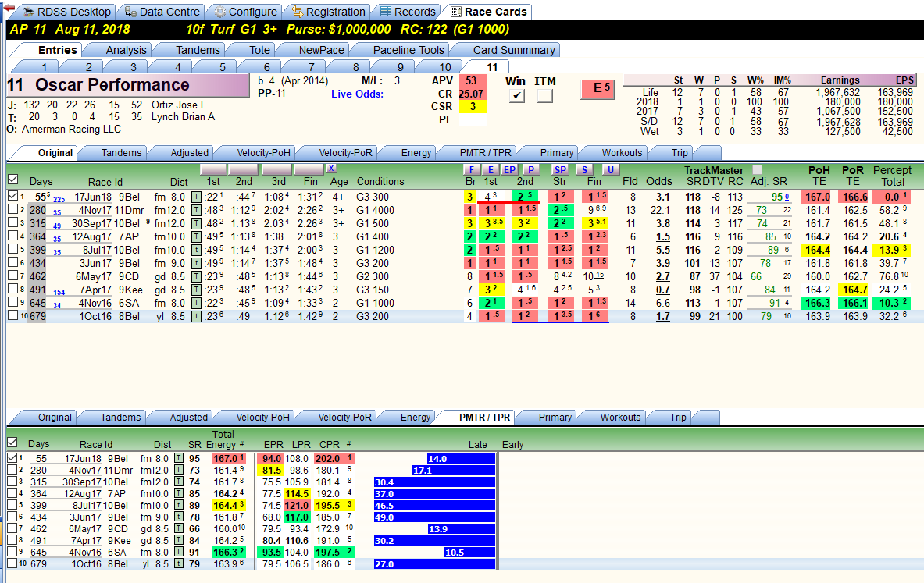Click the SP column filter button
Viewport: 924px width, 583px height.
pyautogui.click(x=560, y=169)
